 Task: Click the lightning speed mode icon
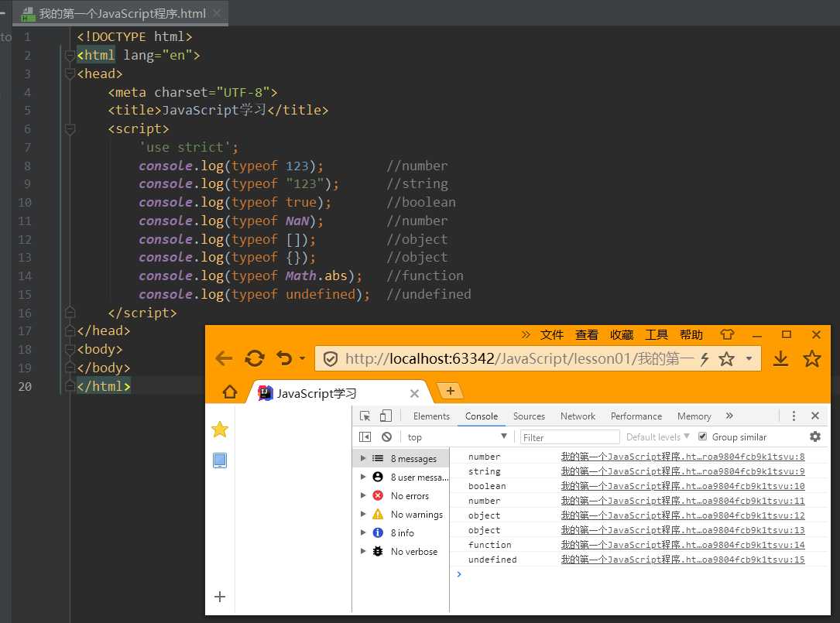click(705, 359)
